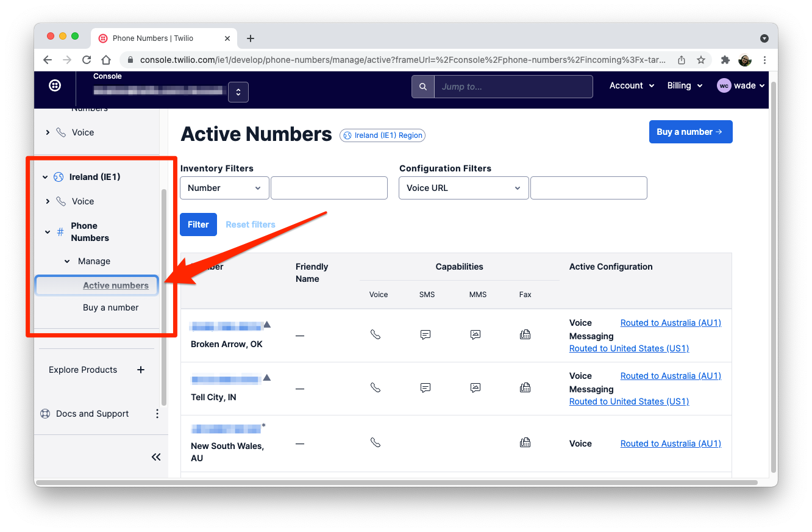812x532 pixels.
Task: Open the Voice URL configuration filter dropdown
Action: tap(463, 188)
